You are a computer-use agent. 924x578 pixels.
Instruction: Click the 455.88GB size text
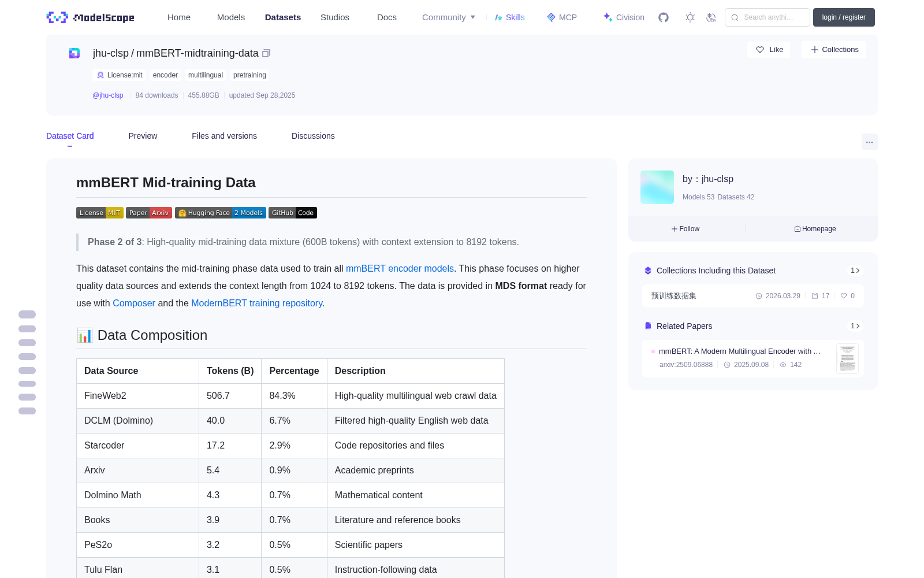(203, 95)
